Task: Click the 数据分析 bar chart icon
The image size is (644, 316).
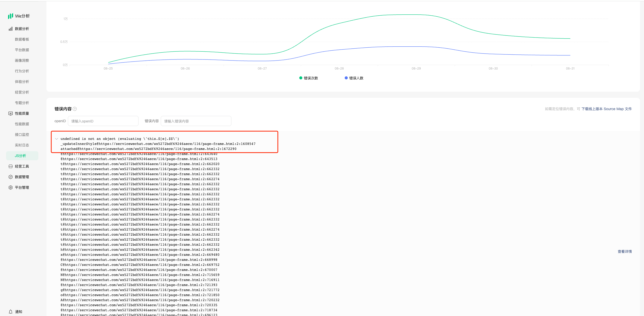Action: pos(11,29)
